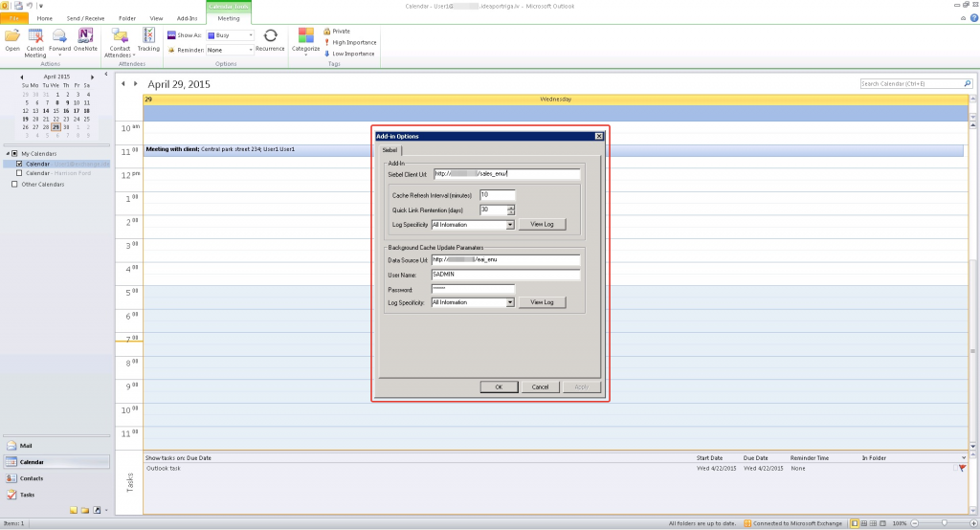This screenshot has height=530, width=980.
Task: Collapse the navigation pane arrow
Action: 105,74
